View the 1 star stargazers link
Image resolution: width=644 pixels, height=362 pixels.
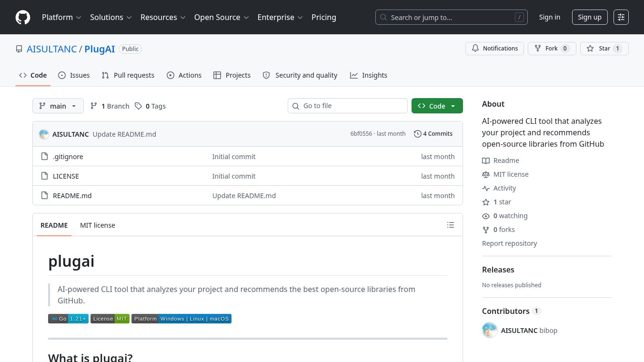pos(497,202)
